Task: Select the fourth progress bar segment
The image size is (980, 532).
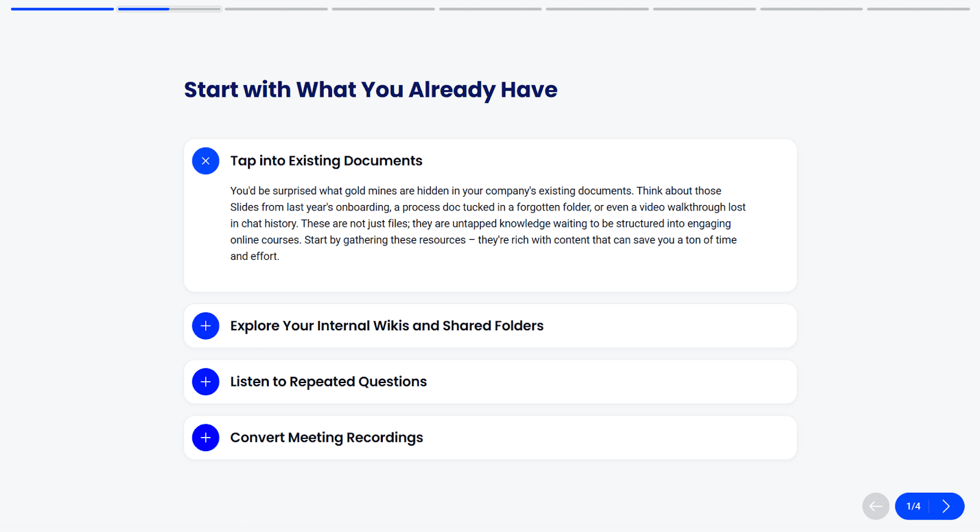Action: click(x=383, y=9)
